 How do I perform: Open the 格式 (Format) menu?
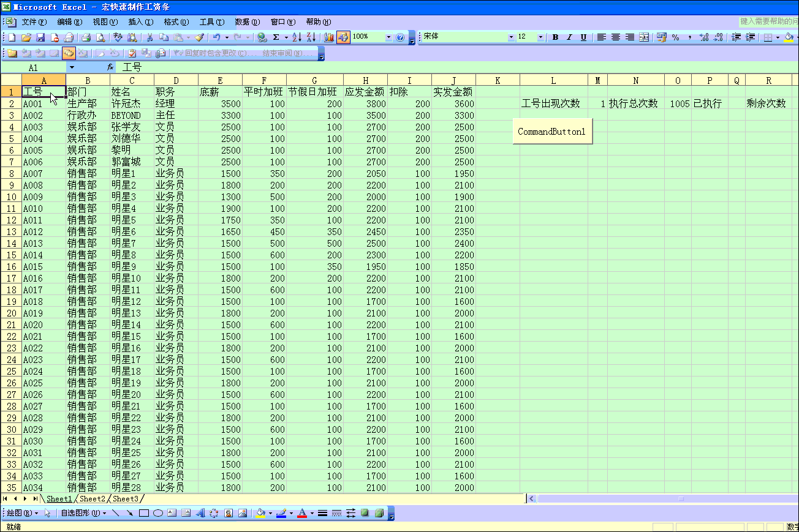(176, 22)
